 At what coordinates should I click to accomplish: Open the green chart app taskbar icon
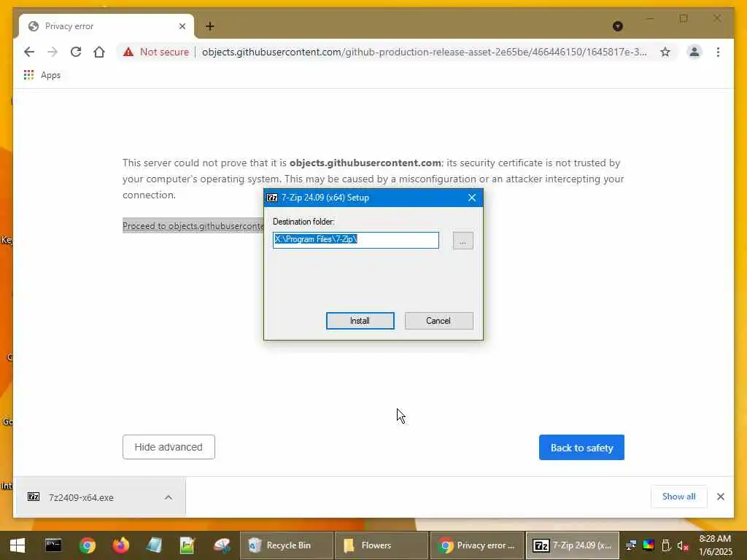187,545
